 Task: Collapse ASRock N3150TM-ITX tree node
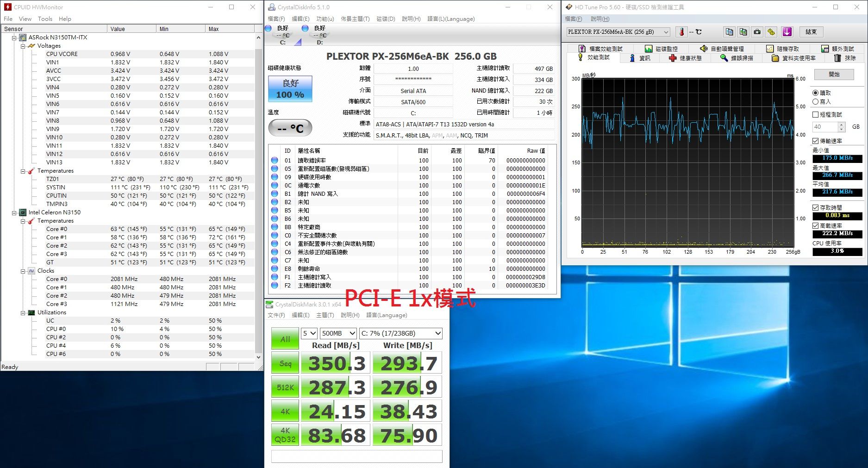click(14, 37)
